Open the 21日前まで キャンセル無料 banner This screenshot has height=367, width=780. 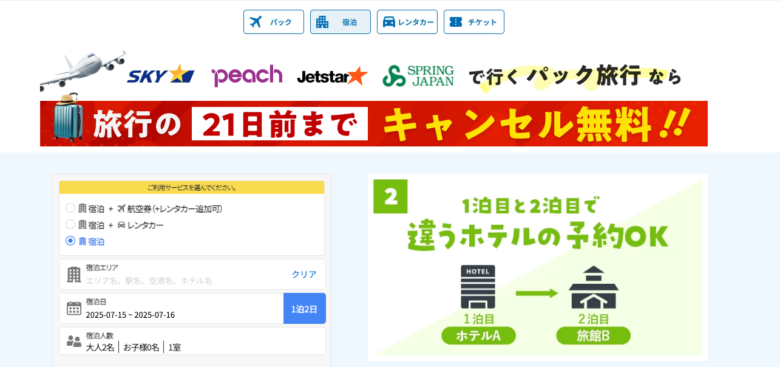point(374,123)
